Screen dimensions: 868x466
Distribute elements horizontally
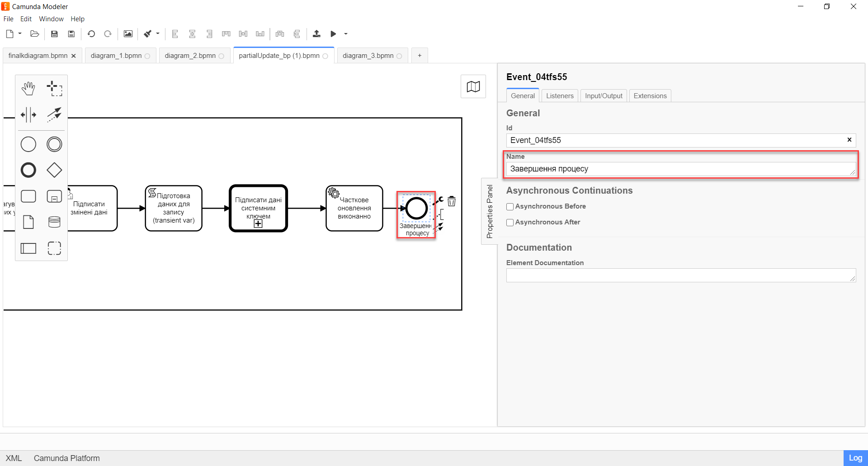click(280, 33)
